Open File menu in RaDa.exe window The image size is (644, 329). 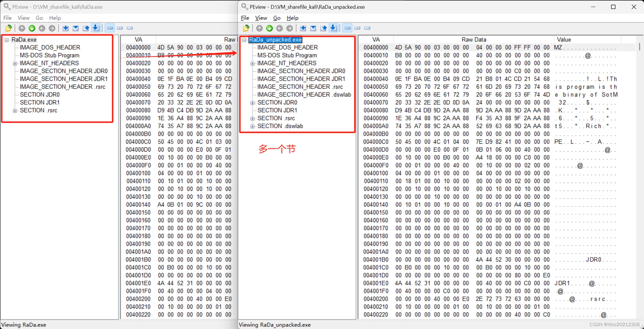[8, 18]
